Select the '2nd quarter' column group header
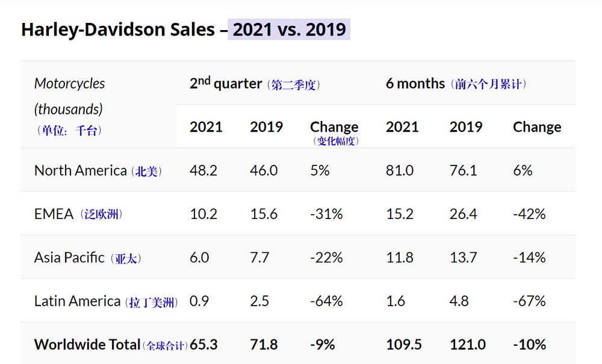Viewport: 602px width, 364px height. point(255,84)
